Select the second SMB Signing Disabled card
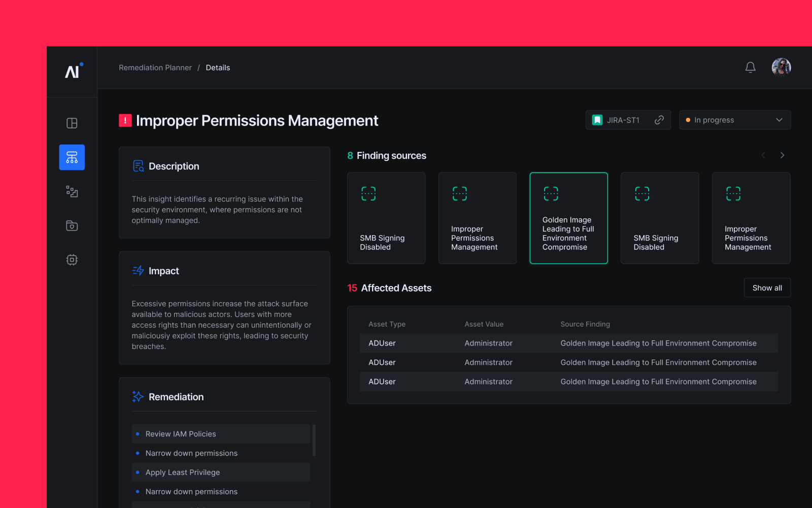Image resolution: width=812 pixels, height=508 pixels. click(660, 218)
